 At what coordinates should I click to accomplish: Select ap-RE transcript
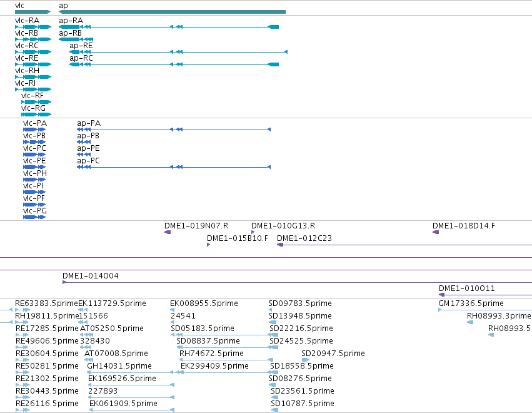coord(178,52)
